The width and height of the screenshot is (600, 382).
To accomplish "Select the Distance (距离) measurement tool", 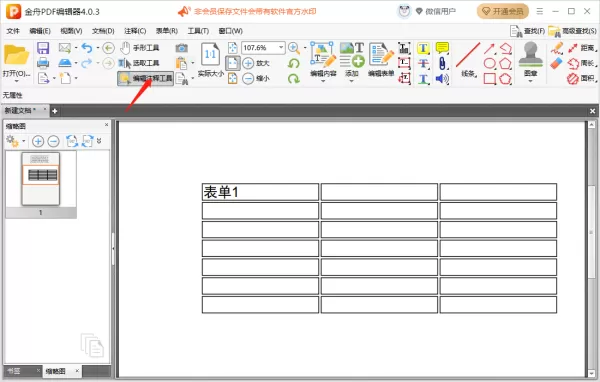I will click(x=582, y=48).
